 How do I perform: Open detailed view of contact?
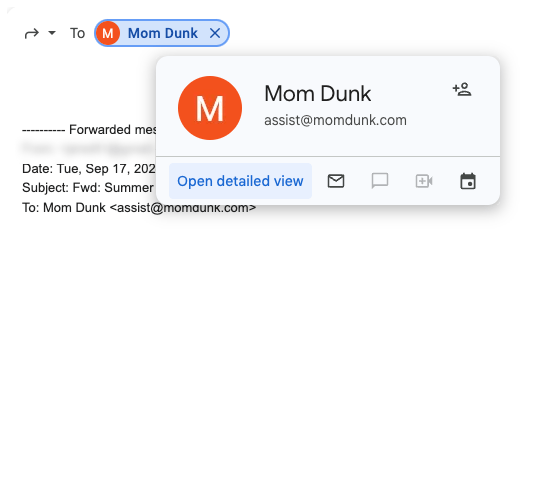pyautogui.click(x=240, y=181)
